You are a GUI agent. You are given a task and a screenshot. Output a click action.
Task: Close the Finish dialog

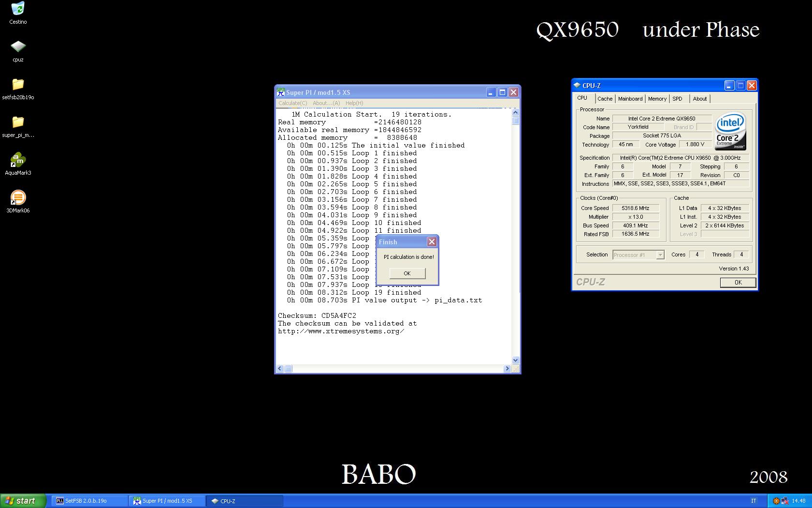432,242
